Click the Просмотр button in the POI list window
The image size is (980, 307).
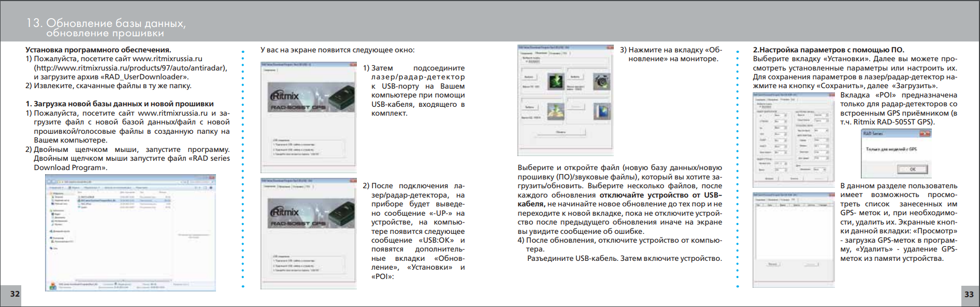click(772, 264)
